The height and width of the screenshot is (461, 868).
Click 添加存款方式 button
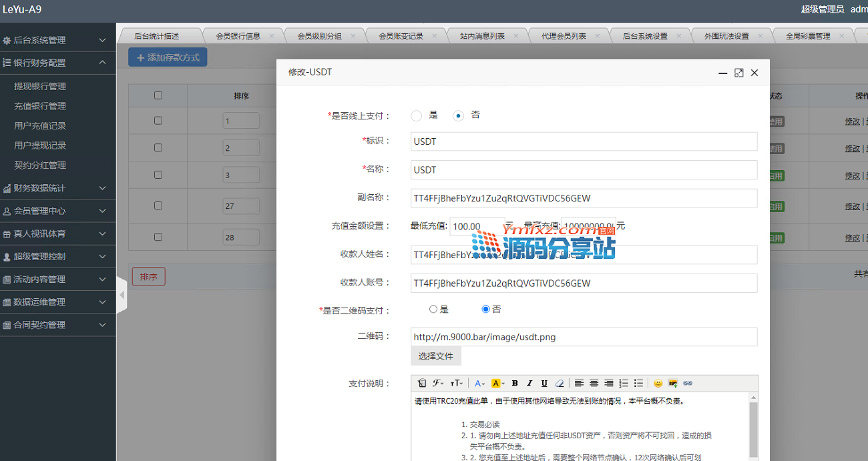click(x=168, y=57)
